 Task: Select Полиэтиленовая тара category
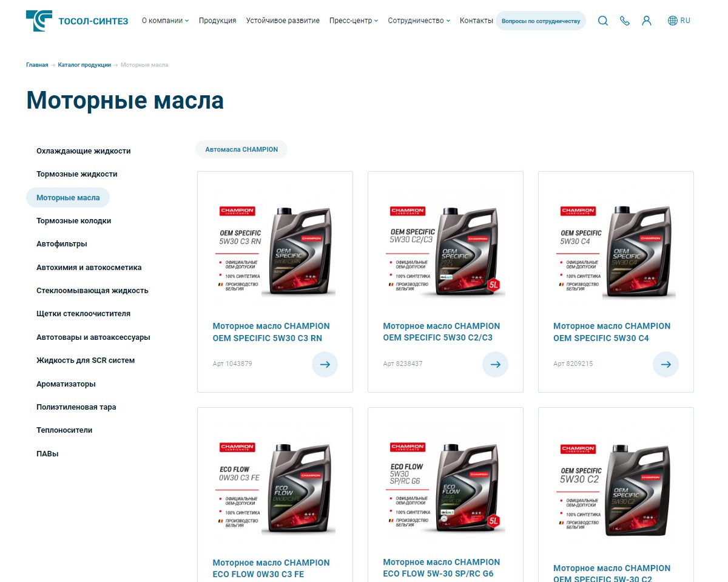click(x=76, y=407)
